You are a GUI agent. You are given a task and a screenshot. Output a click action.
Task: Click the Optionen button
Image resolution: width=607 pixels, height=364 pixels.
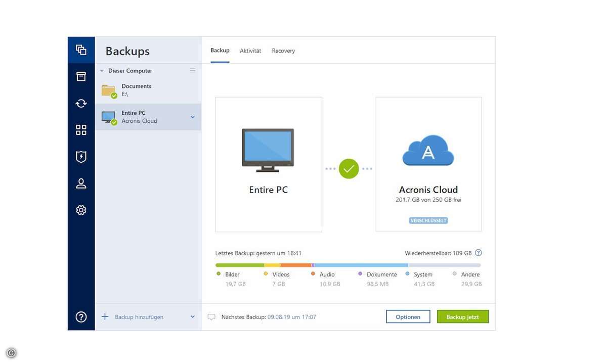tap(408, 317)
